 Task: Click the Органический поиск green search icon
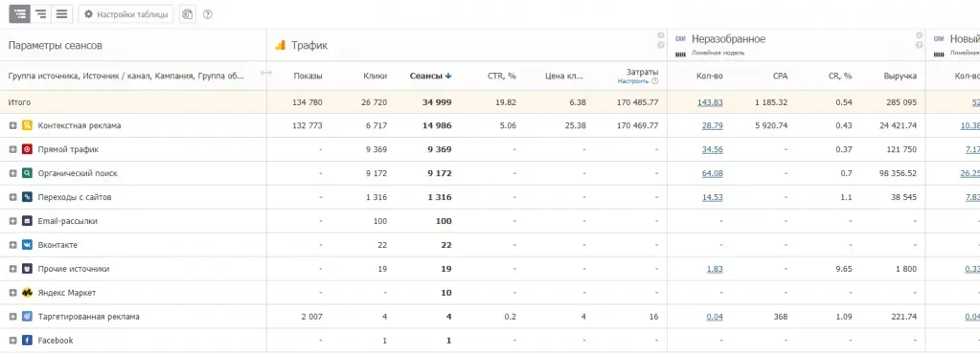[x=28, y=173]
